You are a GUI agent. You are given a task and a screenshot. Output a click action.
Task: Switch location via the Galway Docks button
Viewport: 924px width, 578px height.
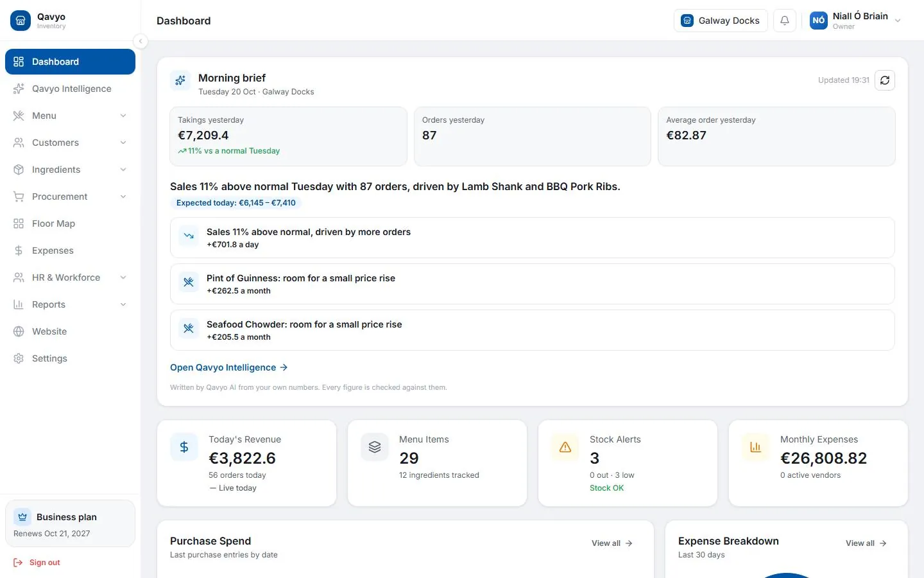pos(721,21)
